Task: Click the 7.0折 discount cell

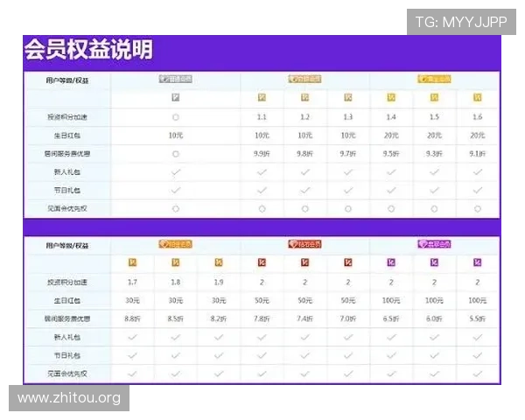Action: point(348,318)
